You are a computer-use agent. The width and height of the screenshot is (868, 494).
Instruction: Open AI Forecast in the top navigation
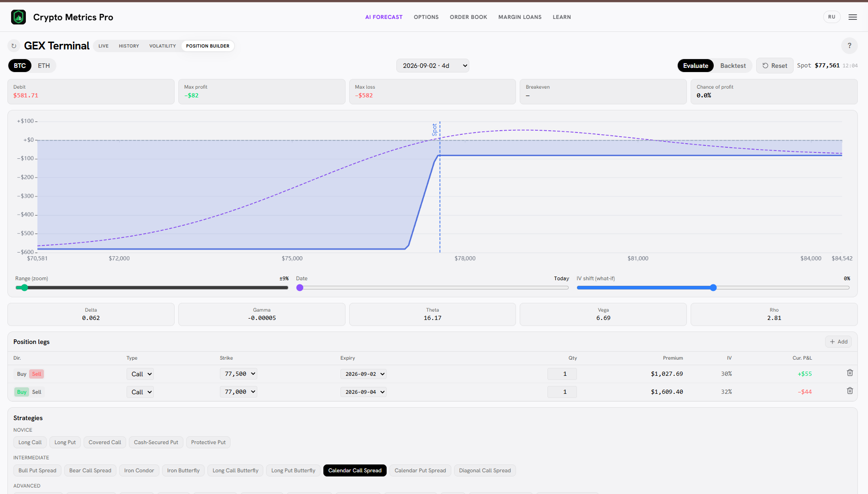tap(384, 17)
